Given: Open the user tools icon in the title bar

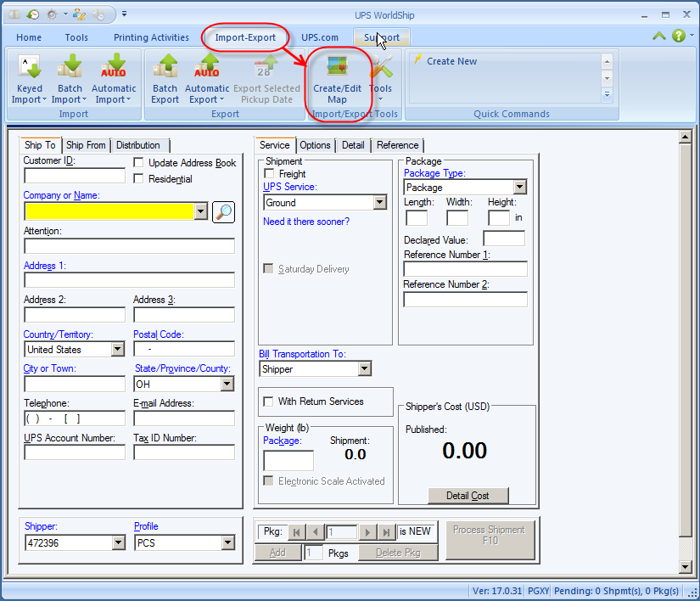Looking at the screenshot, I should click(x=80, y=14).
